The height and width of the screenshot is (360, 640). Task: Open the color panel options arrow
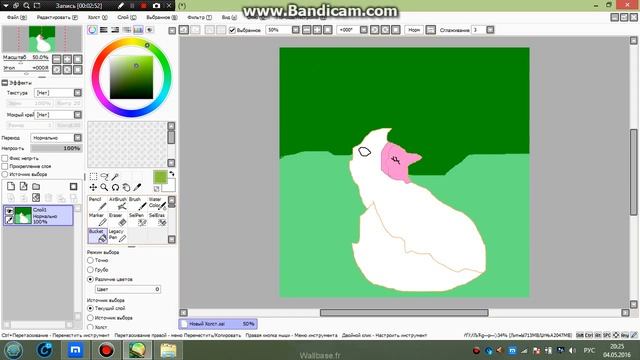(172, 30)
